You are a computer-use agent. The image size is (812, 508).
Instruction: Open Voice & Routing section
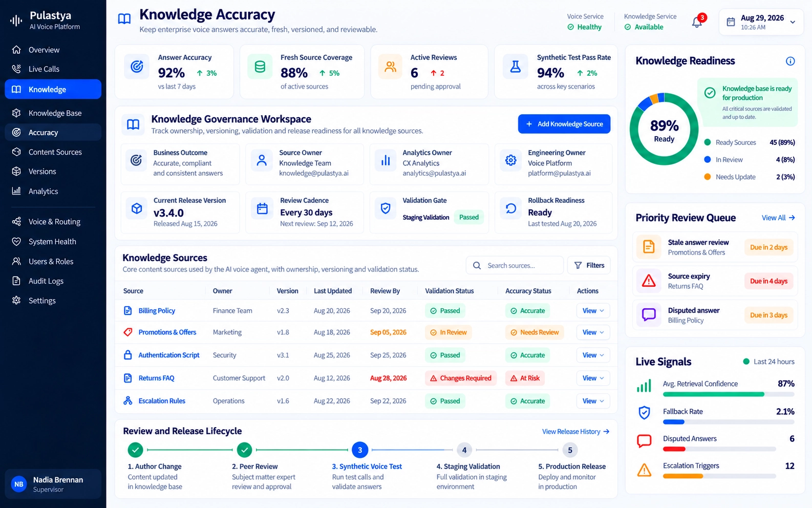(x=53, y=222)
